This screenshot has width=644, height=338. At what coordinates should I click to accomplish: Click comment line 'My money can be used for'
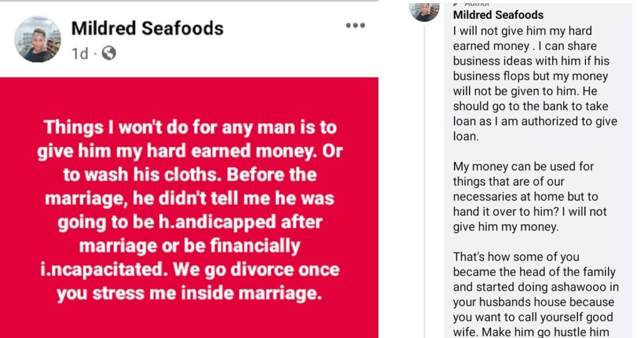523,166
